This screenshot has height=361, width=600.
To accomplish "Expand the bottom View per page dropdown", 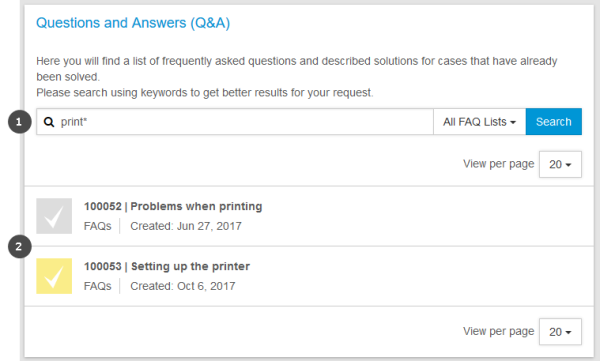I will coord(560,332).
